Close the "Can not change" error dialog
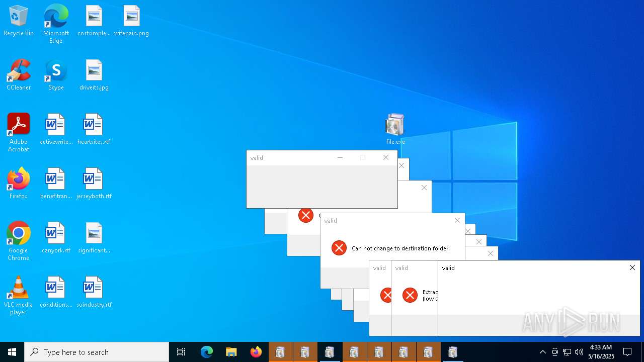 click(457, 220)
